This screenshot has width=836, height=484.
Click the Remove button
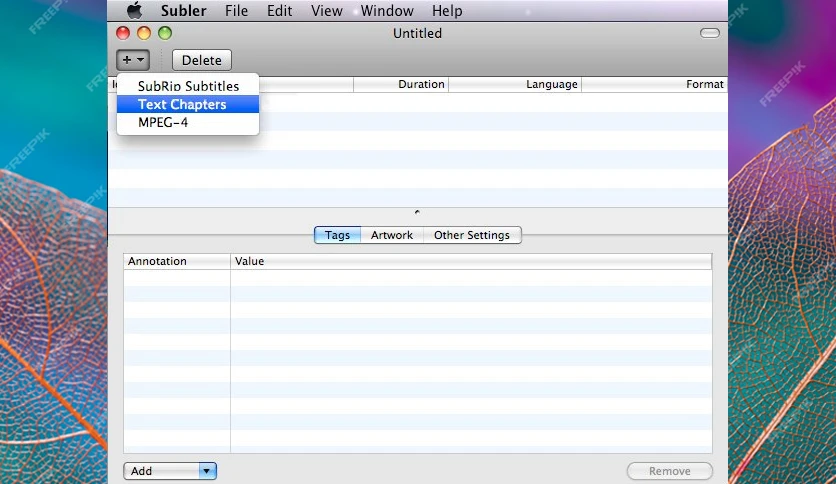pyautogui.click(x=670, y=471)
